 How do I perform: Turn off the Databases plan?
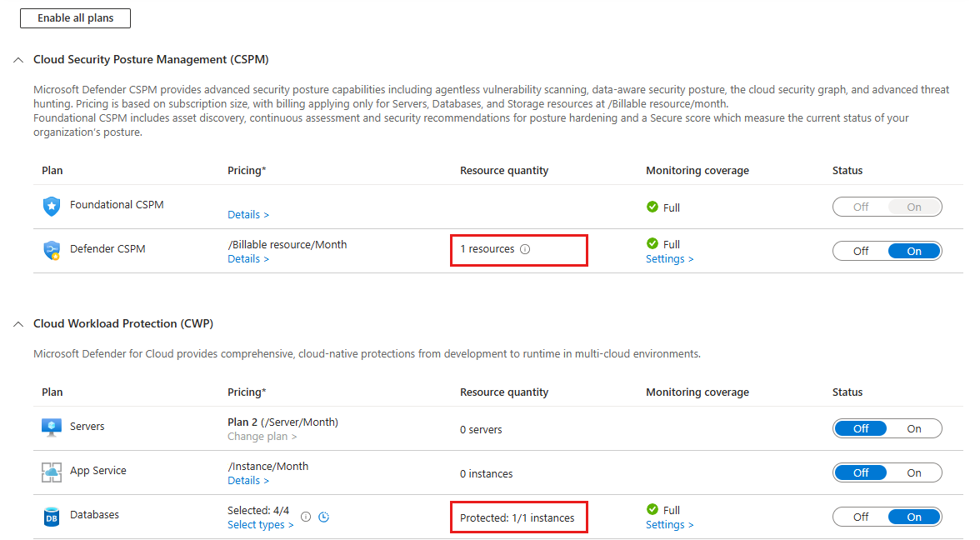tap(861, 517)
